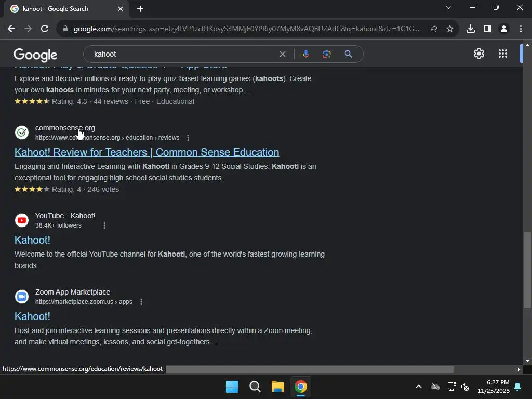The height and width of the screenshot is (399, 532).
Task: Open Windows taskbar search
Action: coord(255,387)
